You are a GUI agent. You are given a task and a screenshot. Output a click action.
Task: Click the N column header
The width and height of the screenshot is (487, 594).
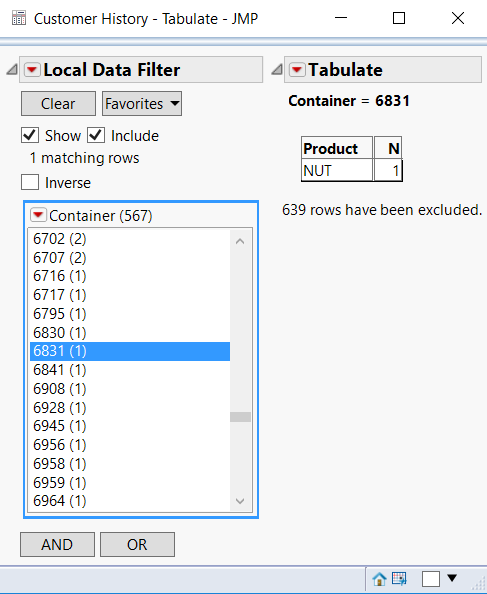pyautogui.click(x=388, y=148)
